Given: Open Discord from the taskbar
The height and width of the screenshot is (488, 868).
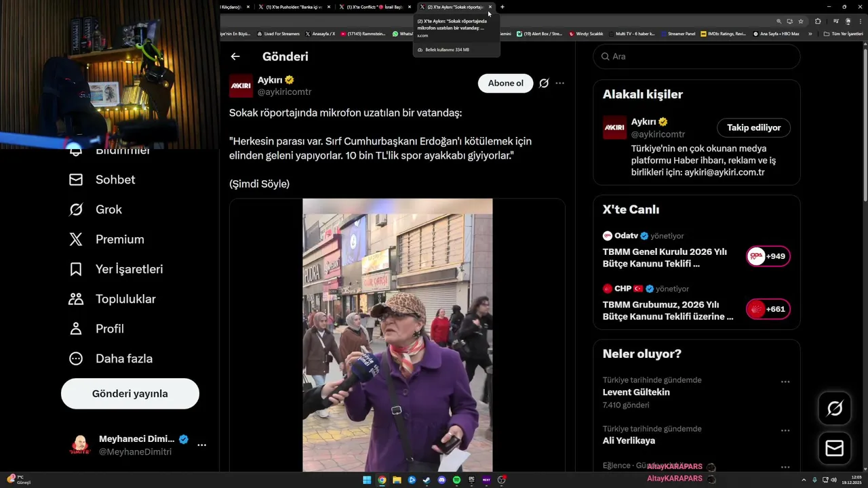Looking at the screenshot, I should [441, 480].
